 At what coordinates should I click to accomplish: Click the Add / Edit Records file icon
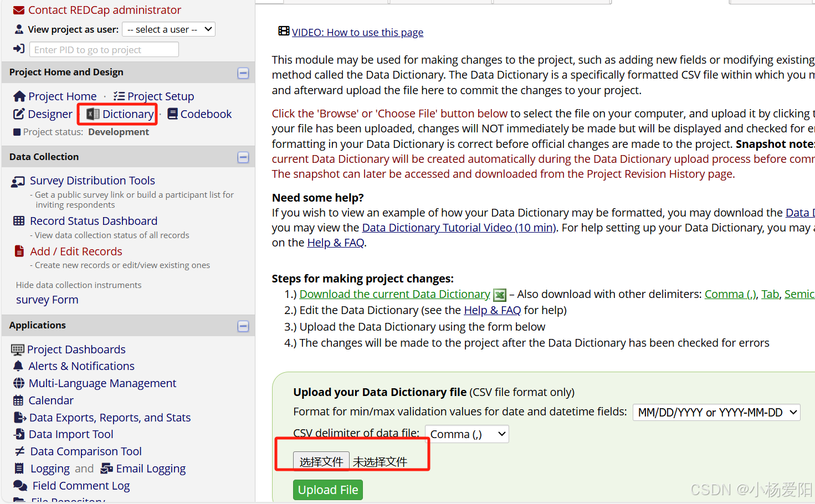(19, 251)
